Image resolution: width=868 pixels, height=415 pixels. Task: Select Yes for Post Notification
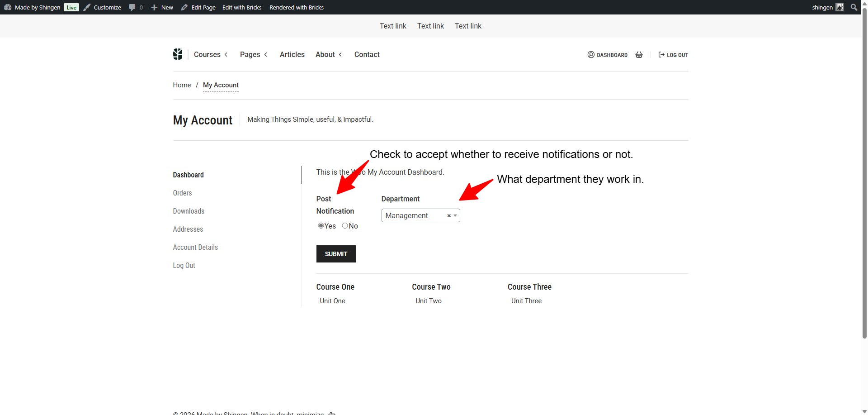[x=321, y=226]
